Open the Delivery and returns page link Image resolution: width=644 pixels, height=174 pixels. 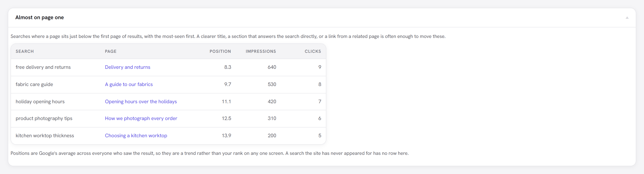(128, 67)
